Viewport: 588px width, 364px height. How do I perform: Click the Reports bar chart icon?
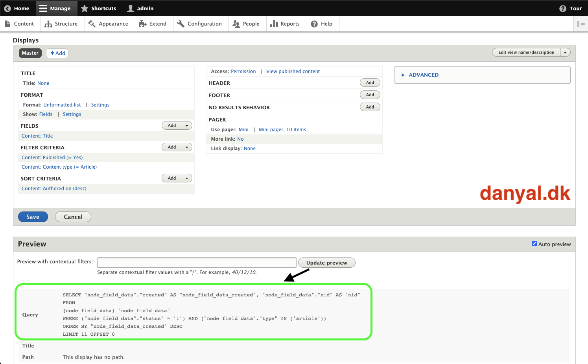tap(274, 24)
